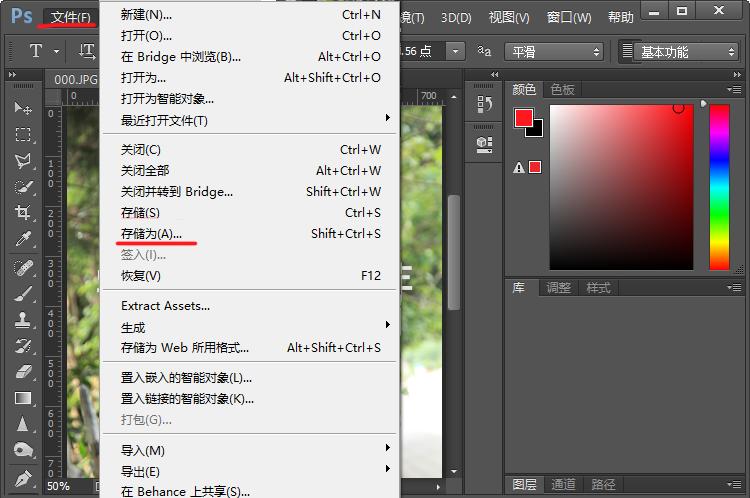This screenshot has width=750, height=498.
Task: Switch to the 样式 tab
Action: click(598, 288)
